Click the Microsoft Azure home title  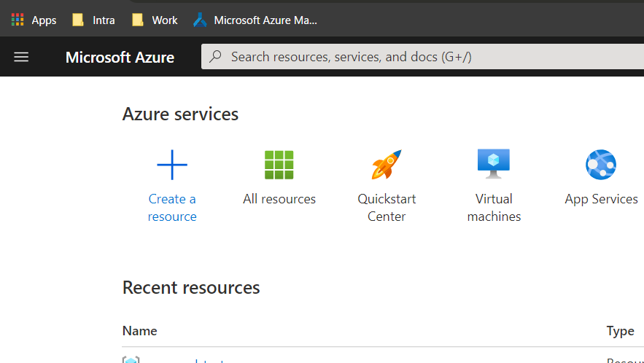tap(120, 57)
